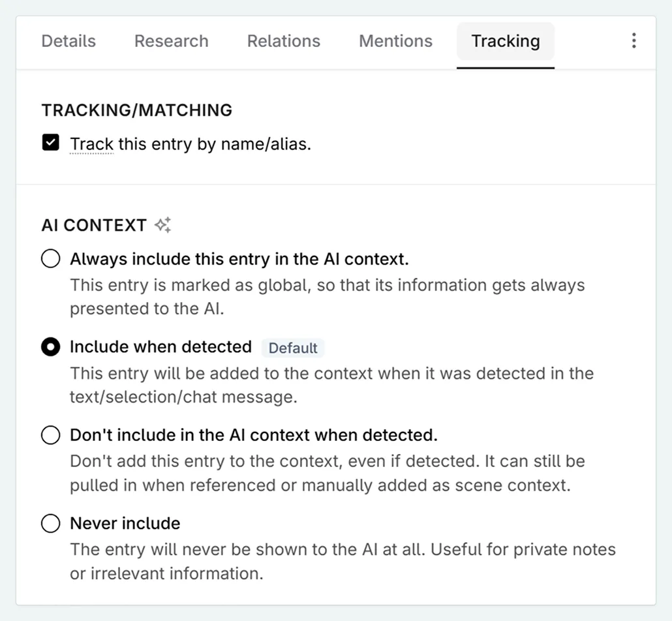The image size is (672, 621).
Task: Click the sparkle icon beside AI CONTEXT
Action: click(x=162, y=224)
